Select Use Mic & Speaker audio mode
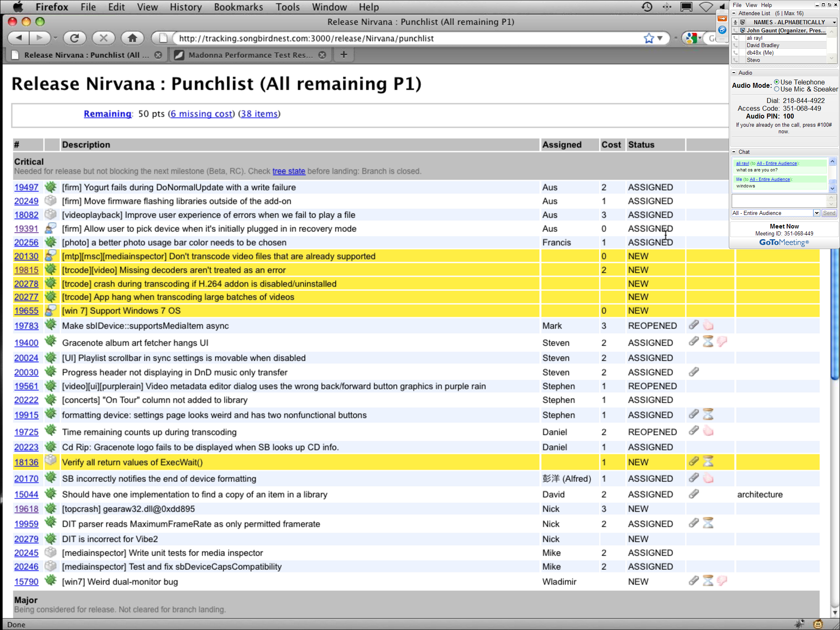 click(776, 89)
